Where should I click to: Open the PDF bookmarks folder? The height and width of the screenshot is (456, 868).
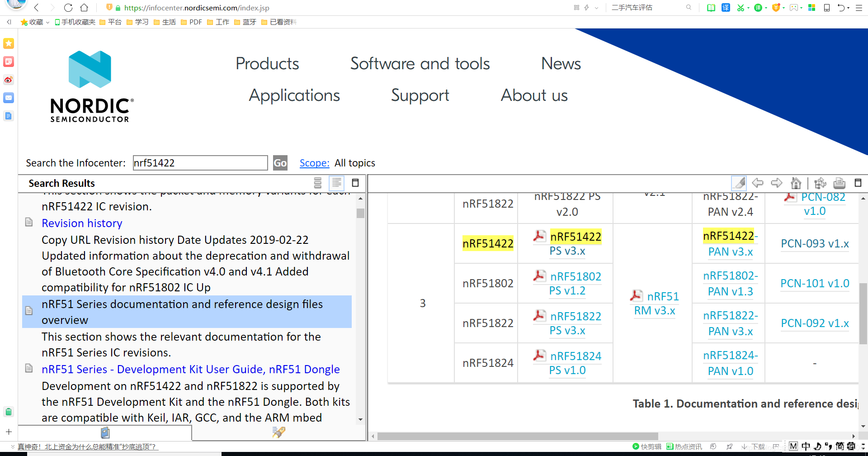tap(191, 22)
